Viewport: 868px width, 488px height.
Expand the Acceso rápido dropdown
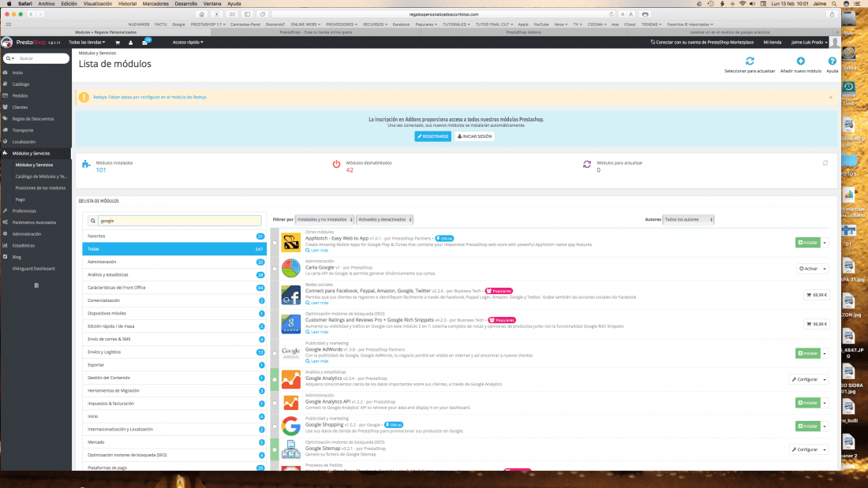click(x=188, y=42)
